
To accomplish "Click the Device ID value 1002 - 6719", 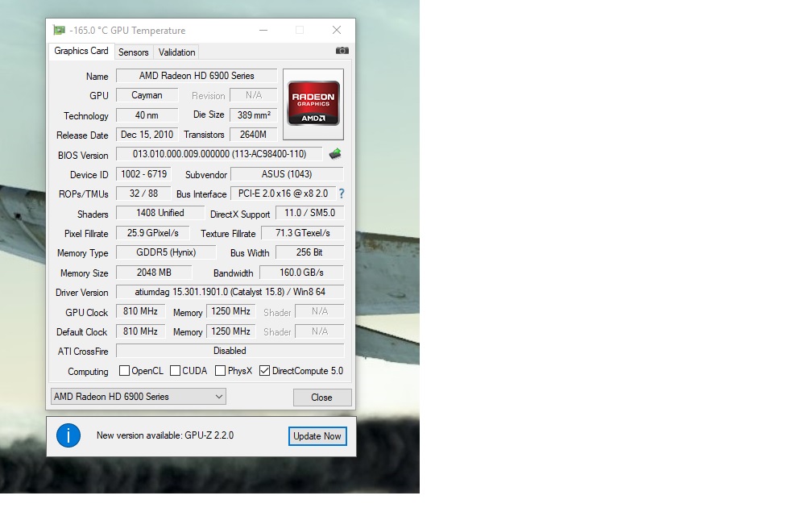I will (143, 174).
